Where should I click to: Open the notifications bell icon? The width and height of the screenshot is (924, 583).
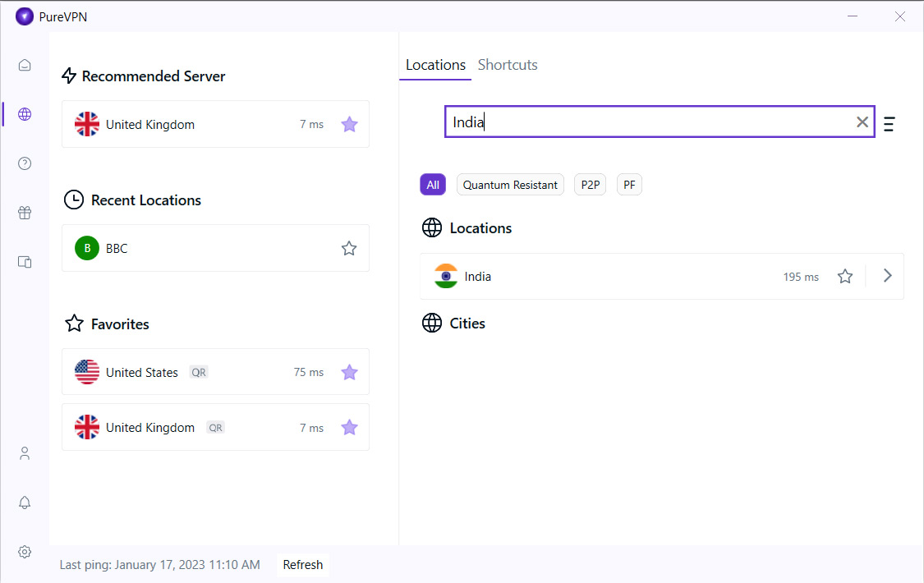[24, 503]
